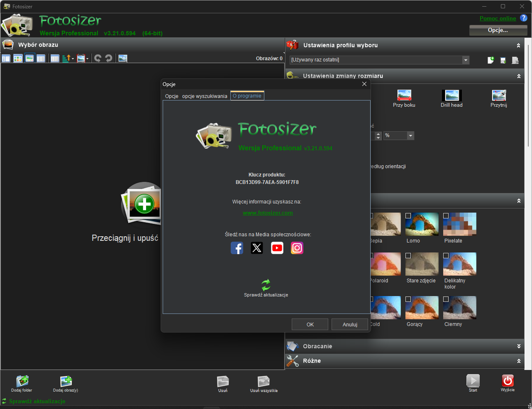
Task: Switch to the colored thumbnail grid view
Action: point(18,59)
